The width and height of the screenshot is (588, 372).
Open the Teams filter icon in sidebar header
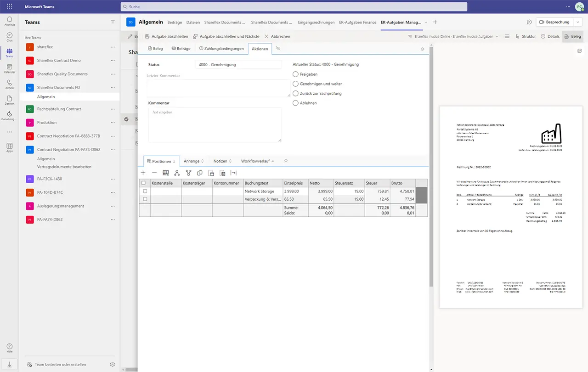(x=113, y=22)
